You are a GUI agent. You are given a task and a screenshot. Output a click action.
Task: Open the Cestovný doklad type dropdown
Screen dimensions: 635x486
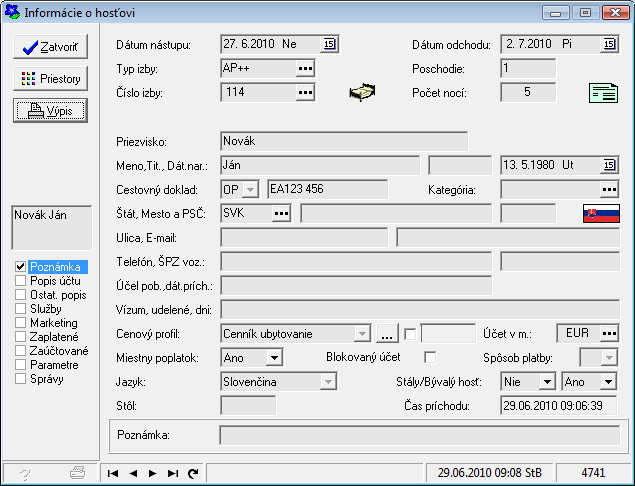[x=250, y=189]
